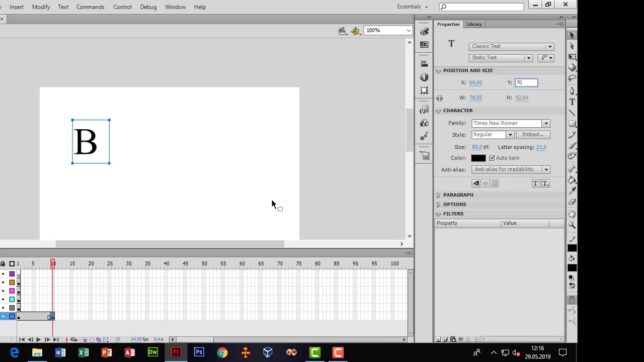Toggle the selectable text button
Screen dimensions: 644x362
pyautogui.click(x=476, y=184)
